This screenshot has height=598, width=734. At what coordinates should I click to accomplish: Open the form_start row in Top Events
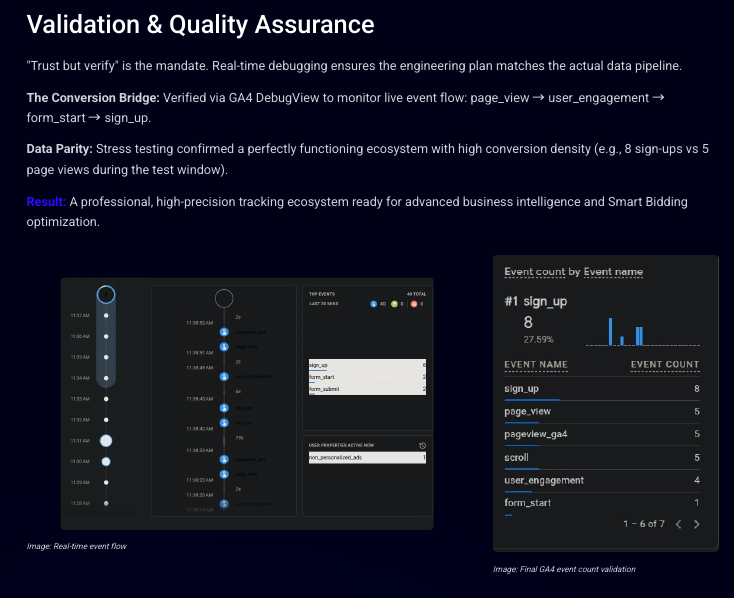(366, 377)
